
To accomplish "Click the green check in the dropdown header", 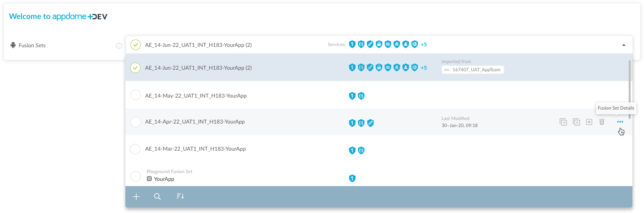I will tap(135, 45).
